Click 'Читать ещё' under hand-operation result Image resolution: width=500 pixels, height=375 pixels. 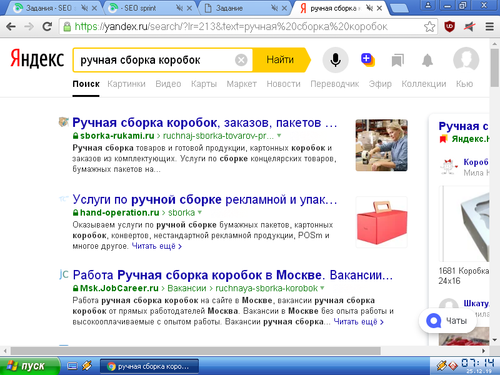[157, 246]
